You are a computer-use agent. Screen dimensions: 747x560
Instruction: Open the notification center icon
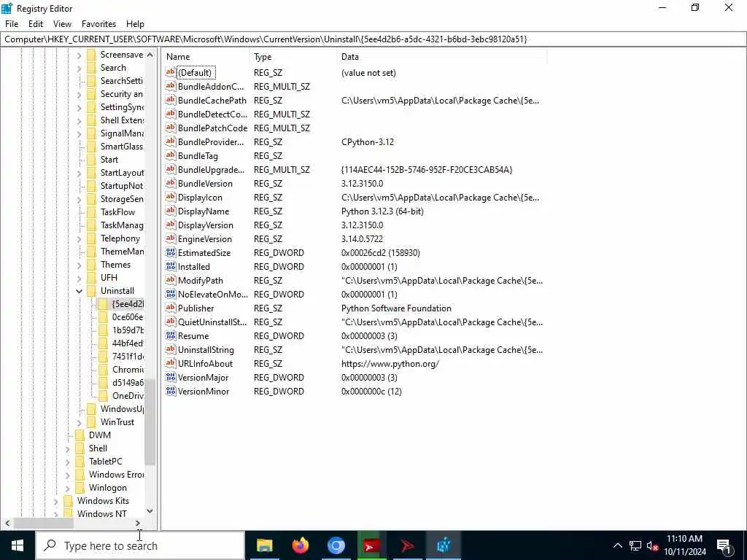click(724, 546)
